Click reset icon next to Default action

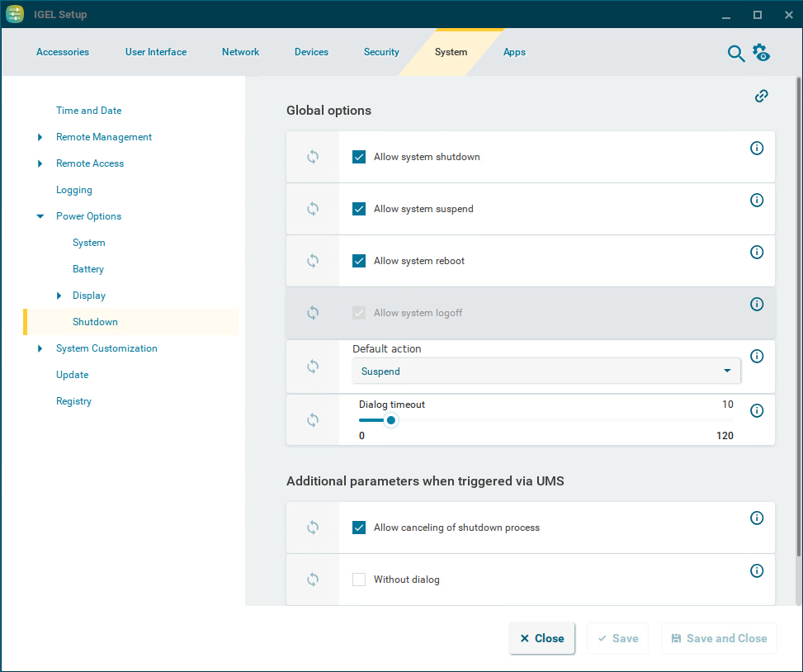pos(313,367)
